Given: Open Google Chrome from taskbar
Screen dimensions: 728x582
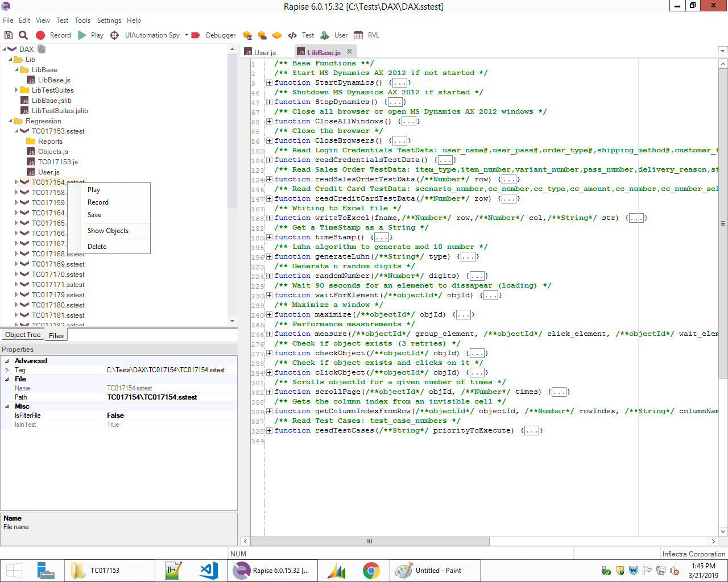Looking at the screenshot, I should (x=371, y=570).
